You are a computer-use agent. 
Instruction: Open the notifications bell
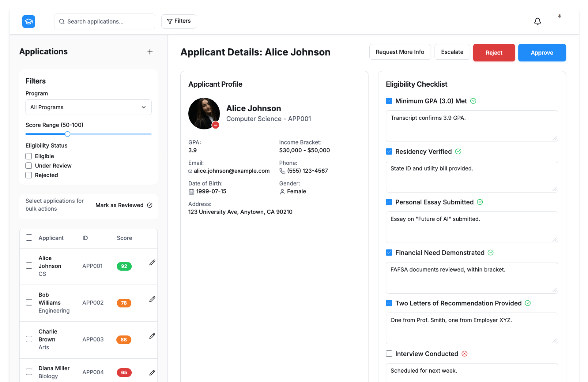pyautogui.click(x=537, y=21)
